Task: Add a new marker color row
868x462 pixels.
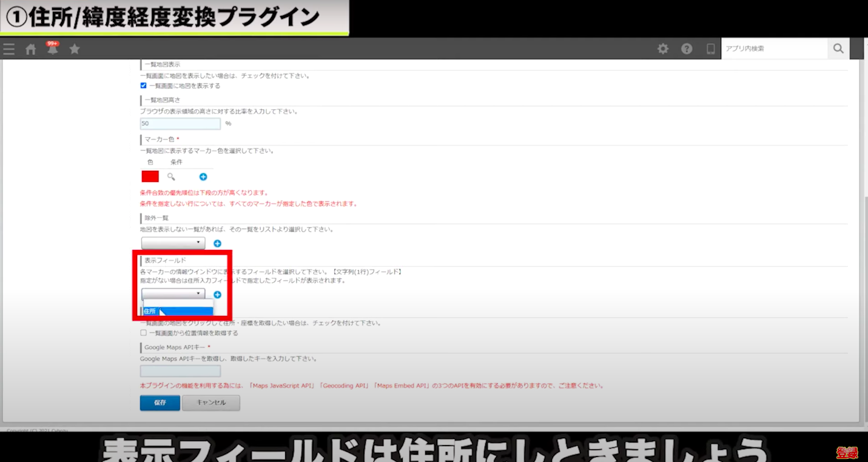Action: 203,176
